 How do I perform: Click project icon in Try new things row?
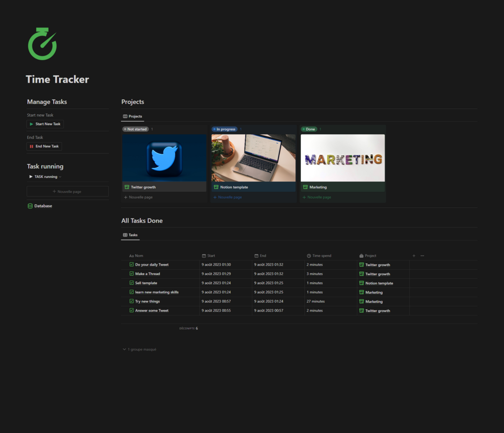[361, 301]
